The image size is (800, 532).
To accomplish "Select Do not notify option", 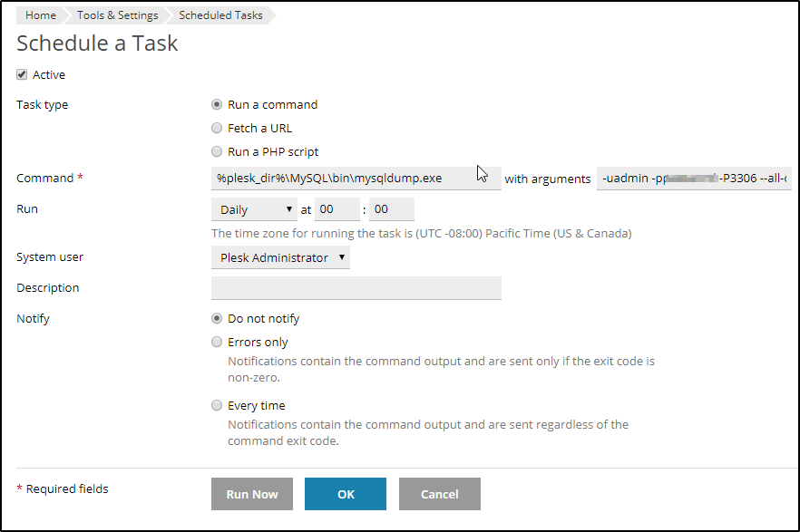I will [217, 318].
